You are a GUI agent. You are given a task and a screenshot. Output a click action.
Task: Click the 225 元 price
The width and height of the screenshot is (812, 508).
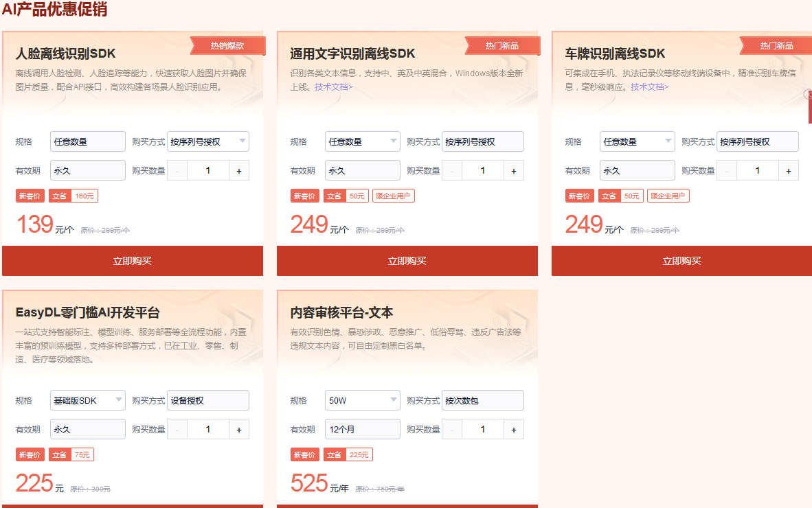point(40,484)
